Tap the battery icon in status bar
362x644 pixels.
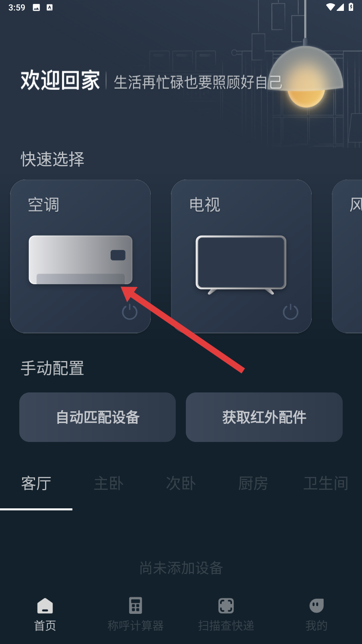pos(351,7)
